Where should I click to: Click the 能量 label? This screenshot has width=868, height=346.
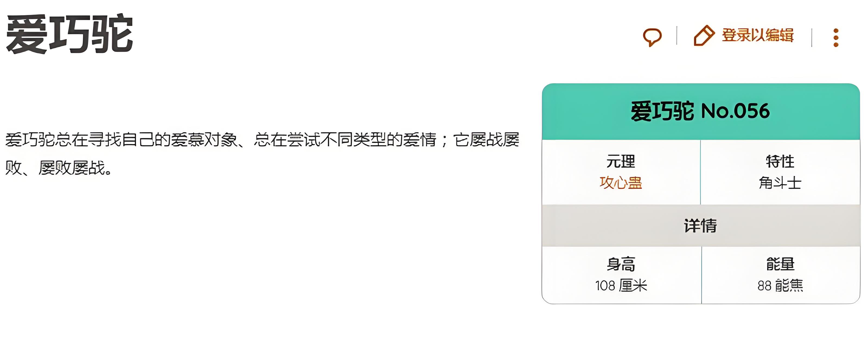[x=780, y=264]
